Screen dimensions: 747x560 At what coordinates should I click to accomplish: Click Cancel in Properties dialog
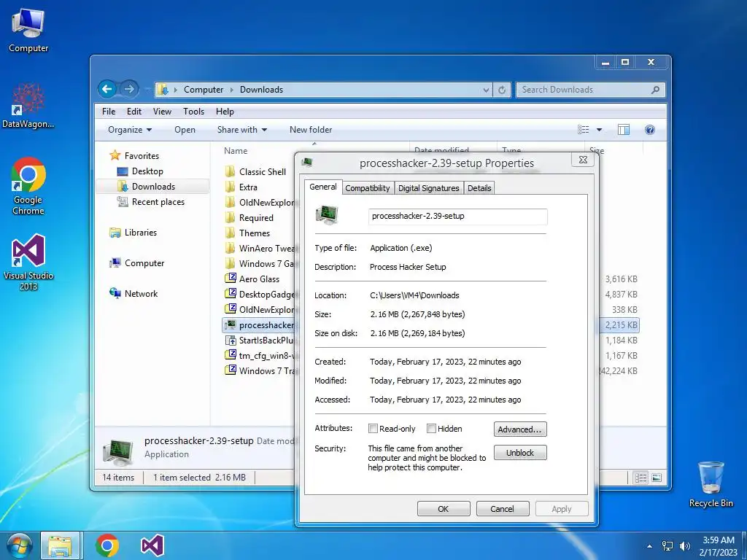point(502,508)
